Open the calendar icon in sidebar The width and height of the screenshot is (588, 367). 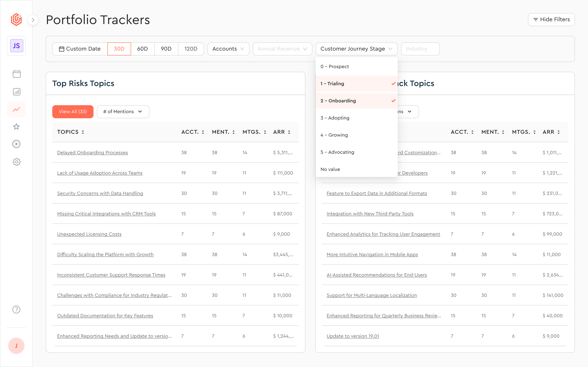click(17, 74)
